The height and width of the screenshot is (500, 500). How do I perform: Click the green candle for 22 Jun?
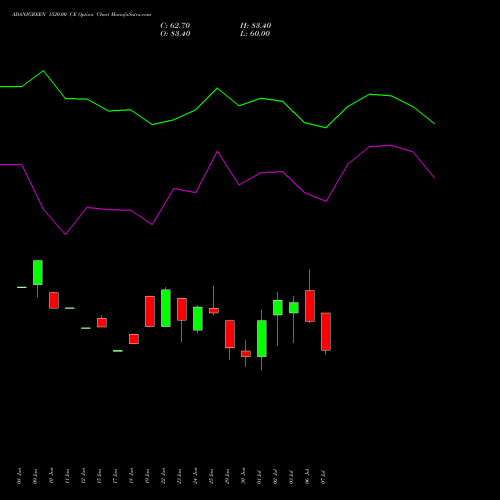(166, 308)
